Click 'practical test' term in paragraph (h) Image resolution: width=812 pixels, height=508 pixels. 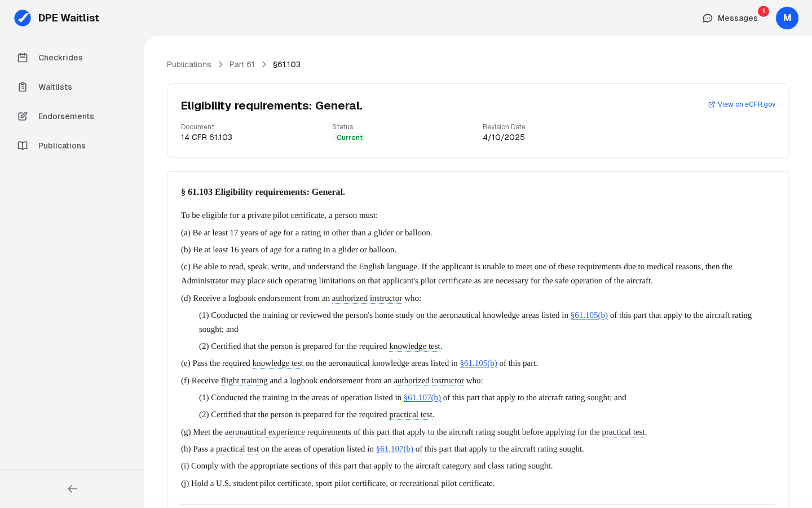(x=237, y=449)
